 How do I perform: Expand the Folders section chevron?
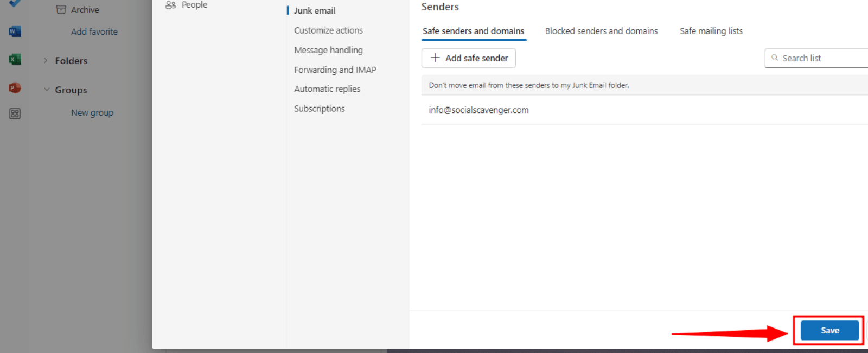(46, 60)
